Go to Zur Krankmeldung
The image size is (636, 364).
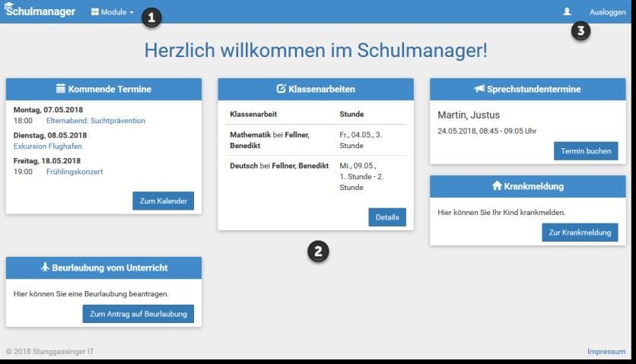coord(580,233)
